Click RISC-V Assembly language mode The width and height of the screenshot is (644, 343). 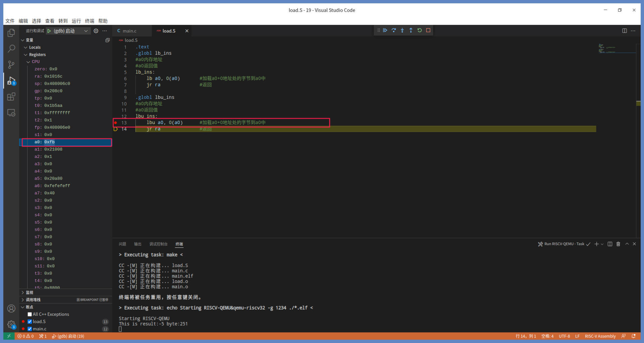point(600,336)
